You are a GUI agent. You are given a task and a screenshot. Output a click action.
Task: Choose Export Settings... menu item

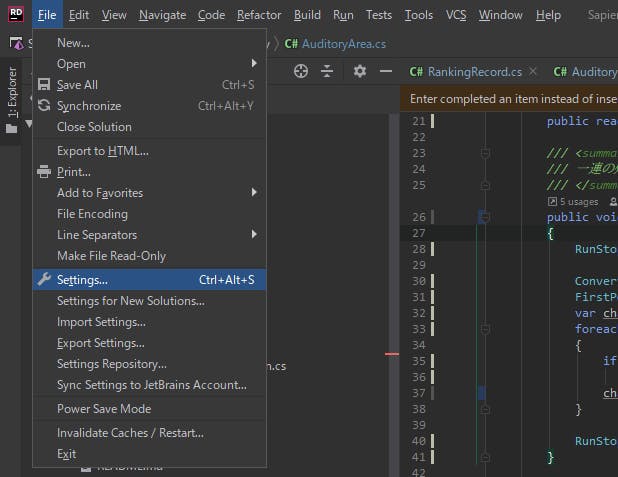(149, 343)
